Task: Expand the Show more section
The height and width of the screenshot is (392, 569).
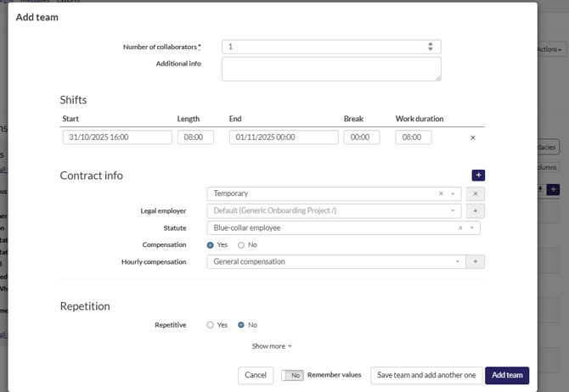Action: click(x=272, y=346)
